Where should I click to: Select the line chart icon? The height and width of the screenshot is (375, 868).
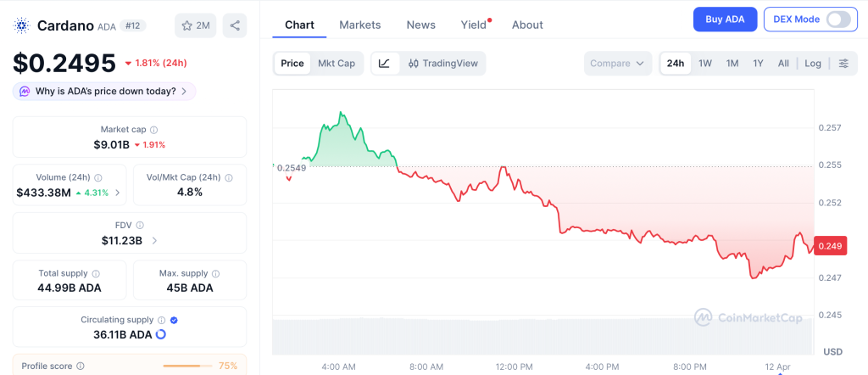click(x=384, y=63)
